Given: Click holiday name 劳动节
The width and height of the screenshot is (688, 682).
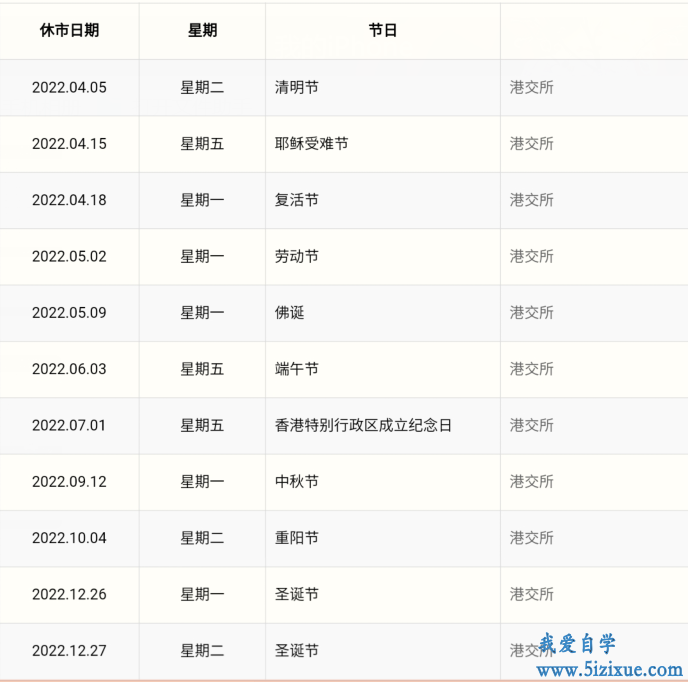Looking at the screenshot, I should (297, 256).
